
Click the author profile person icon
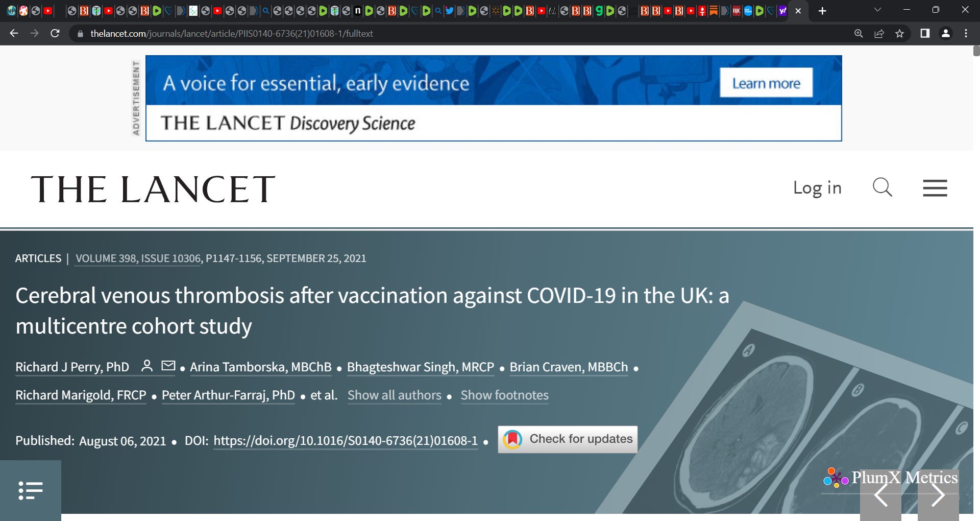point(147,366)
